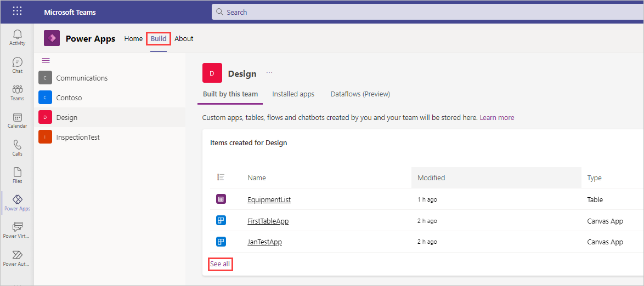Collapse the team list hamburger menu

[x=46, y=61]
